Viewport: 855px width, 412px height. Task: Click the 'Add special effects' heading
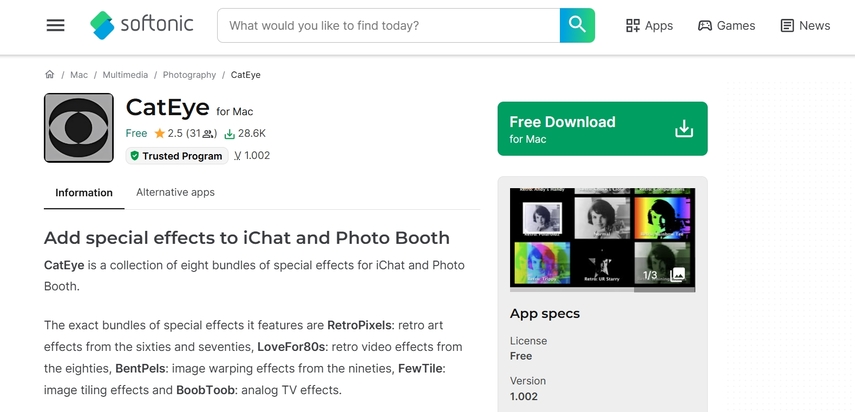coord(246,238)
